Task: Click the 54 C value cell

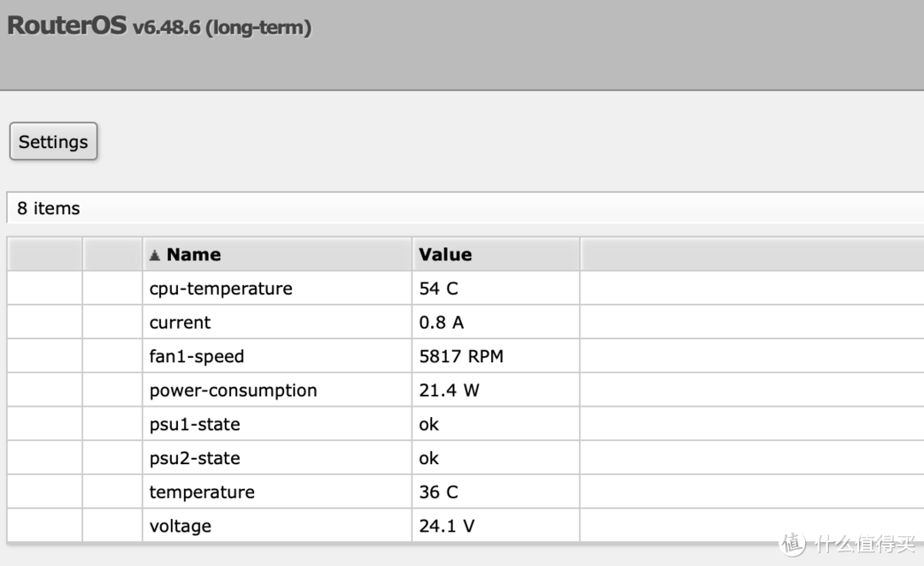Action: 438,289
